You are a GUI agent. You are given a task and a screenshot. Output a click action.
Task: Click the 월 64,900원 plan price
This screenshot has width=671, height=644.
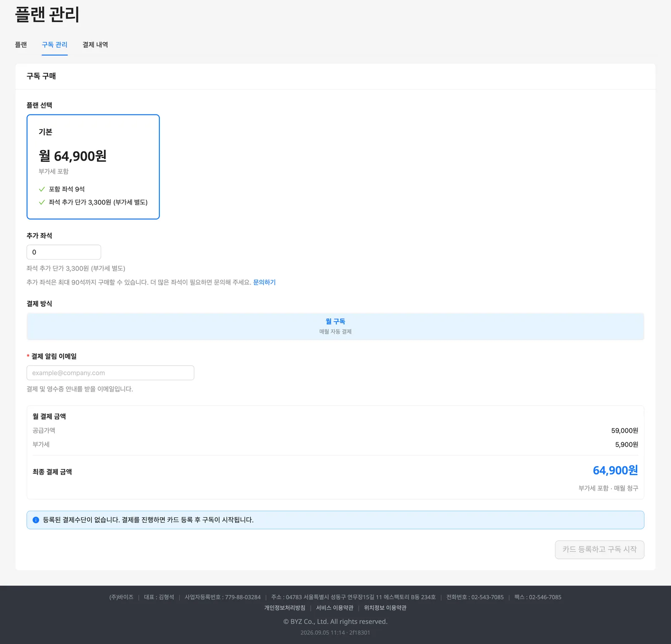pyautogui.click(x=73, y=156)
